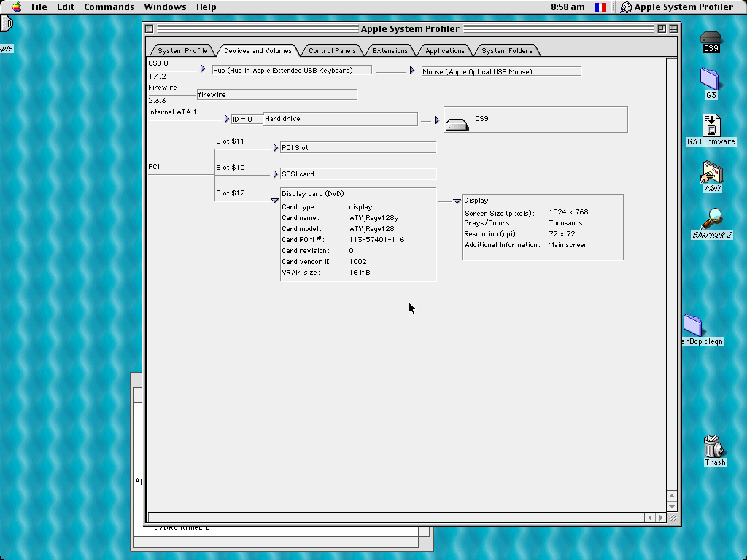Click the vertical scrollbar up arrow
Viewport: 747px width, 560px height.
click(672, 496)
